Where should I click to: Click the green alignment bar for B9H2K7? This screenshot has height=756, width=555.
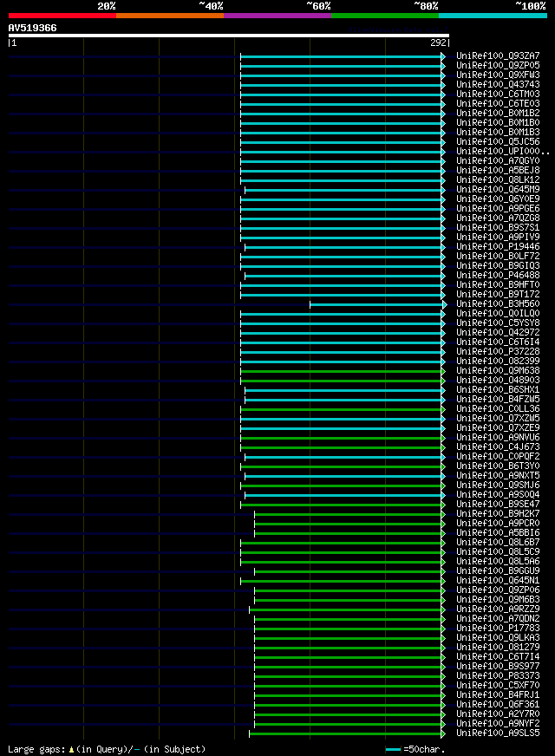pos(349,514)
